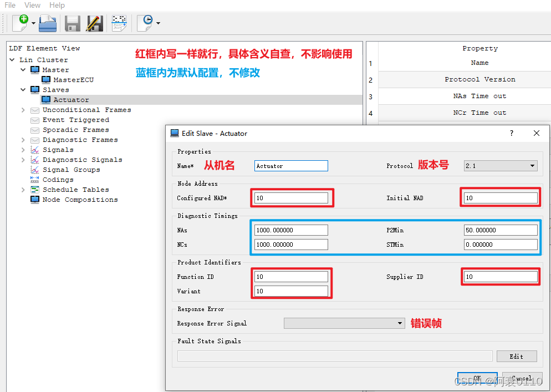Click Edit for Fault State Signals

click(x=517, y=356)
